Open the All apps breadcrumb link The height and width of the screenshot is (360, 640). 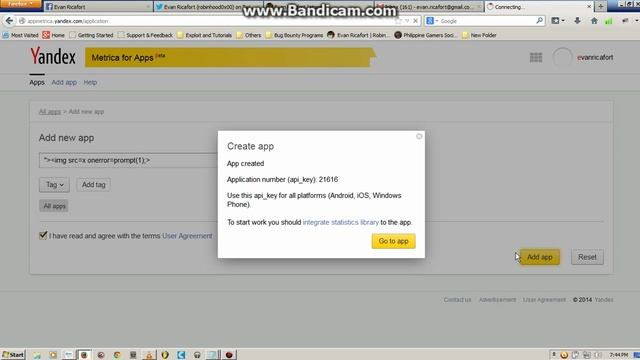(50, 112)
